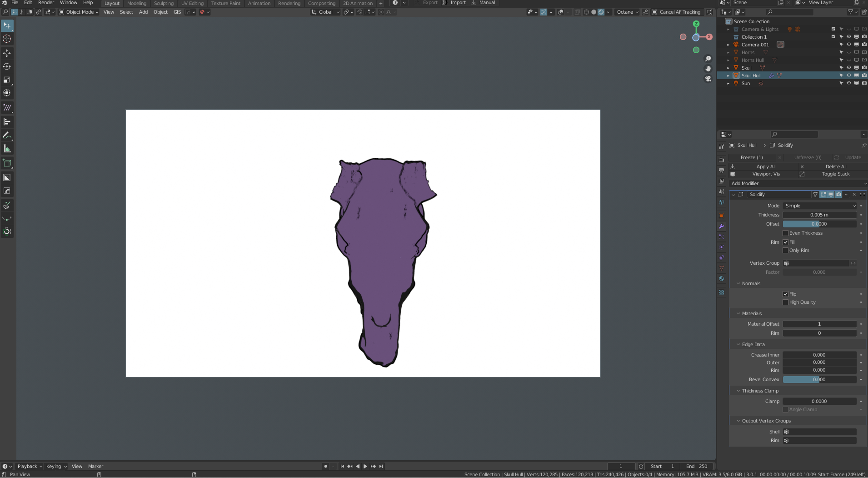Click the timeline End frame field
868x478 pixels.
point(697,466)
